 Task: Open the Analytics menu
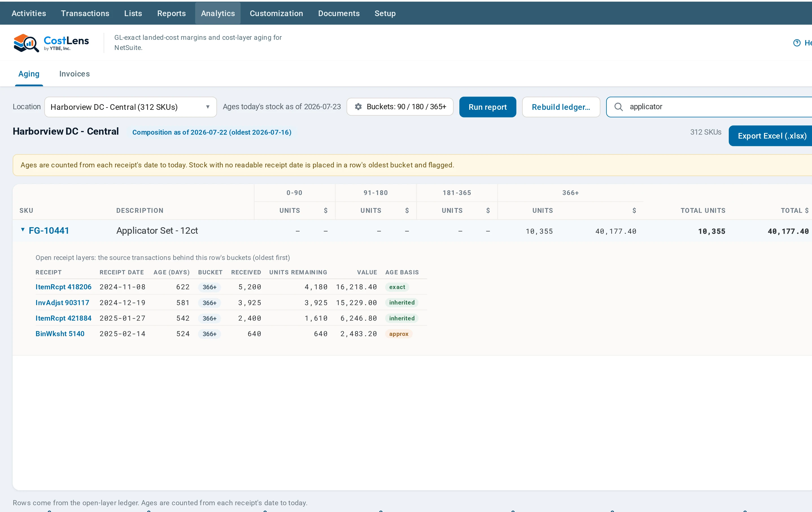tap(218, 13)
